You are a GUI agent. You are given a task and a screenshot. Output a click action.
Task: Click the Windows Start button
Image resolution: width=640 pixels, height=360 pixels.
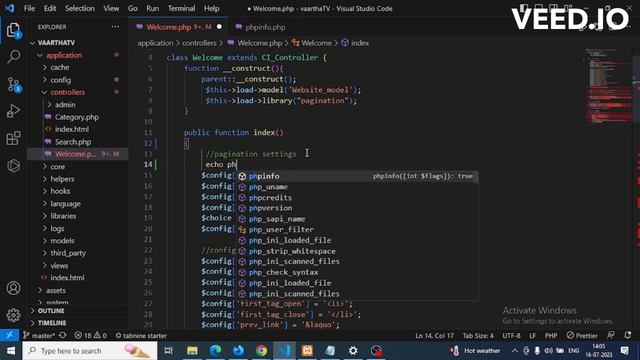pos(11,351)
